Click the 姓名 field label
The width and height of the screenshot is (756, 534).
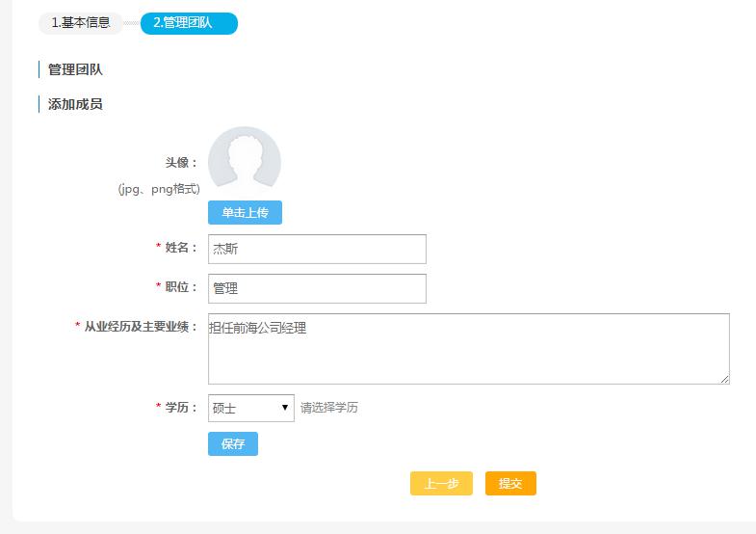coord(180,248)
